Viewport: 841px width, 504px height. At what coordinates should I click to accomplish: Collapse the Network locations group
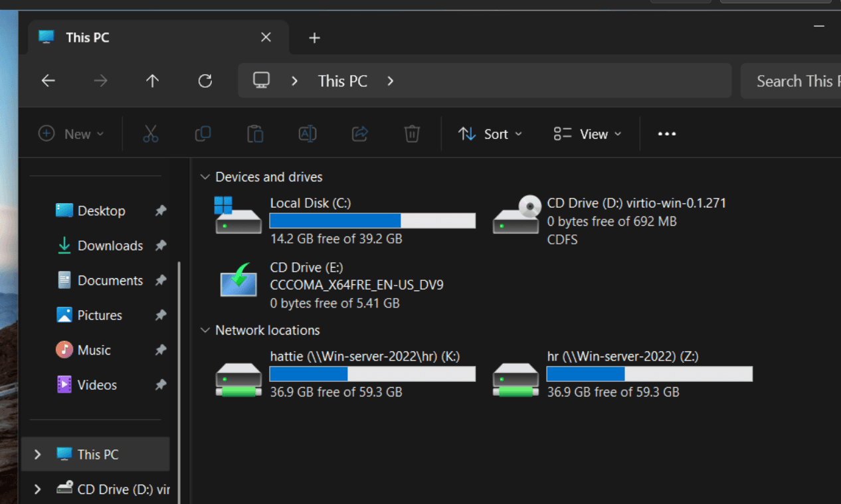point(205,331)
